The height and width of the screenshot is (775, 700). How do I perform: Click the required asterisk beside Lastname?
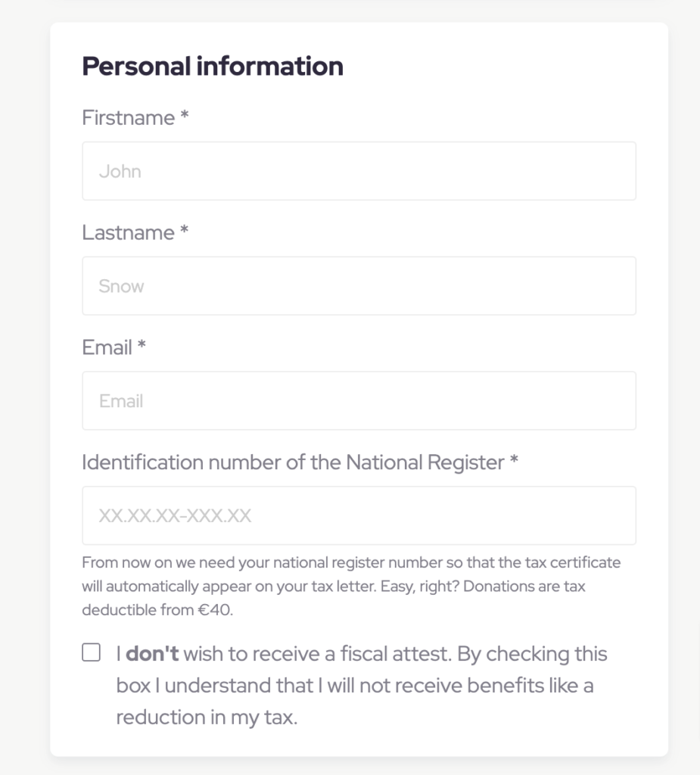tap(184, 233)
